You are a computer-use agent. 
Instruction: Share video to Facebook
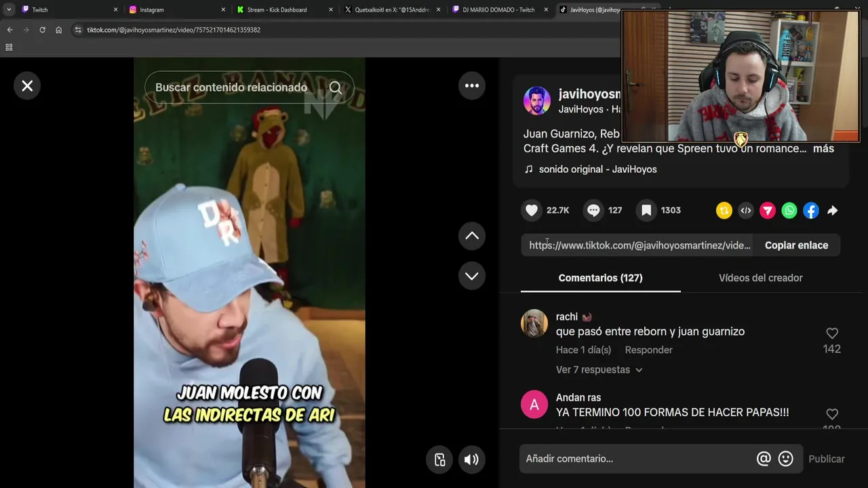(811, 210)
